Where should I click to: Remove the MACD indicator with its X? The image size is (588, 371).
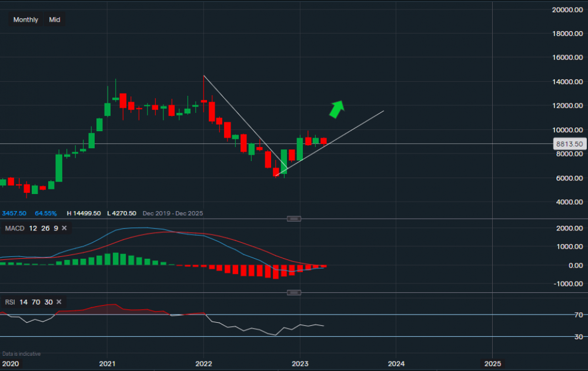click(x=64, y=228)
